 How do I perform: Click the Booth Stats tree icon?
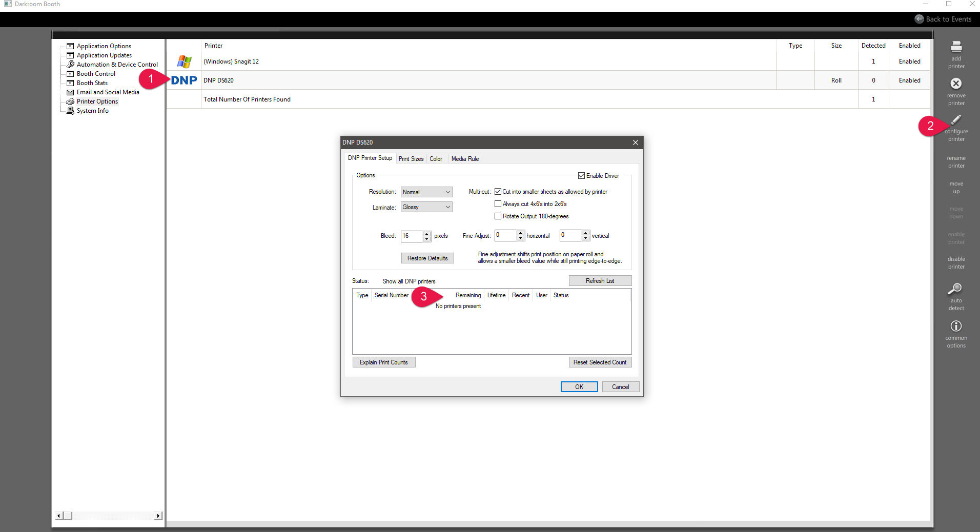(x=71, y=83)
